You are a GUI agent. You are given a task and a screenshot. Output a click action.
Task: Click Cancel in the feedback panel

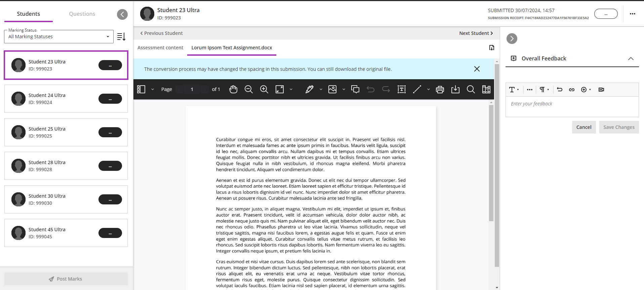tap(583, 127)
